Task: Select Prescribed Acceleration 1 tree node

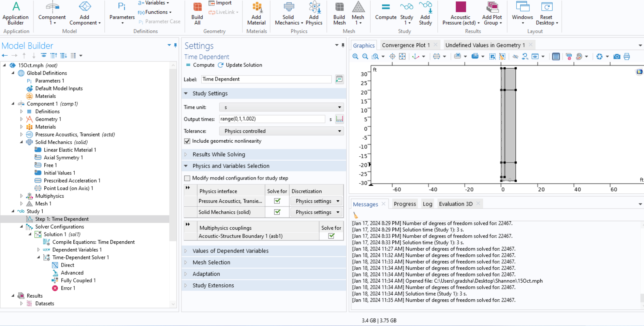Action: point(72,181)
